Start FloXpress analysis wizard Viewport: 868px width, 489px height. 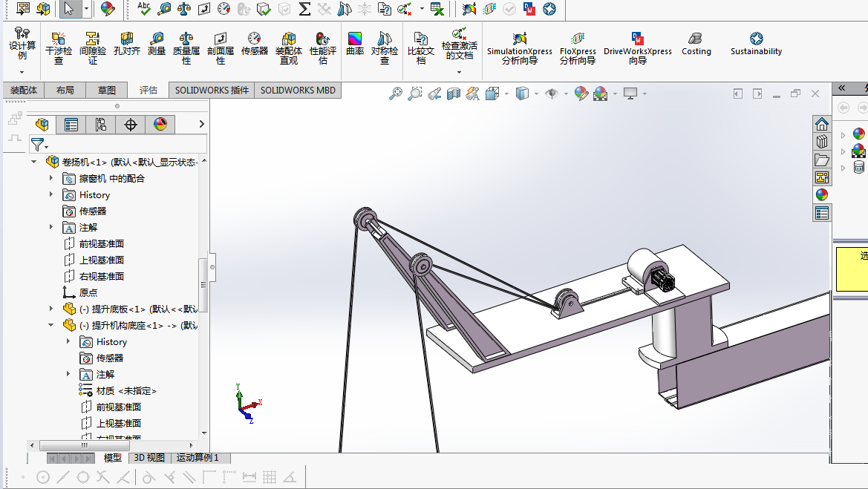pyautogui.click(x=578, y=48)
